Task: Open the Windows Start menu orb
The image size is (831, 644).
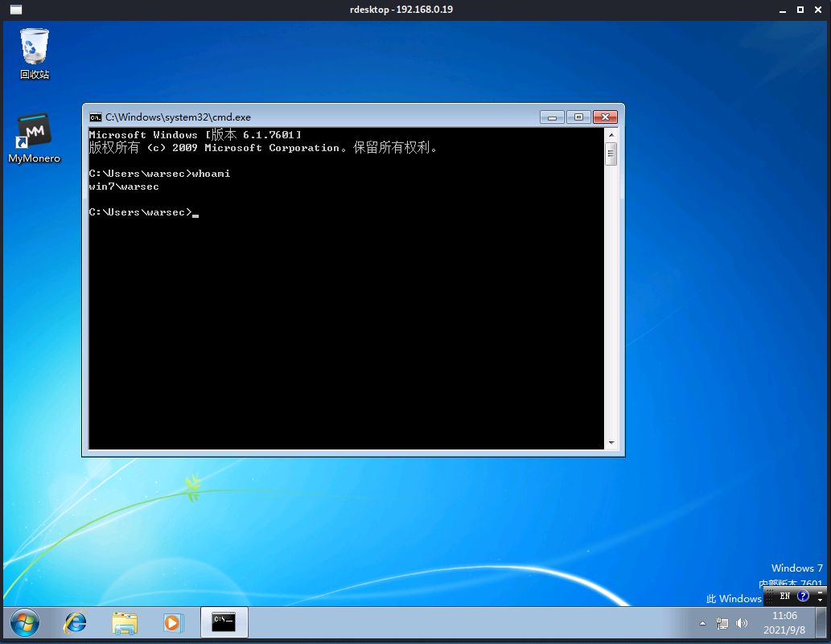Action: point(25,622)
